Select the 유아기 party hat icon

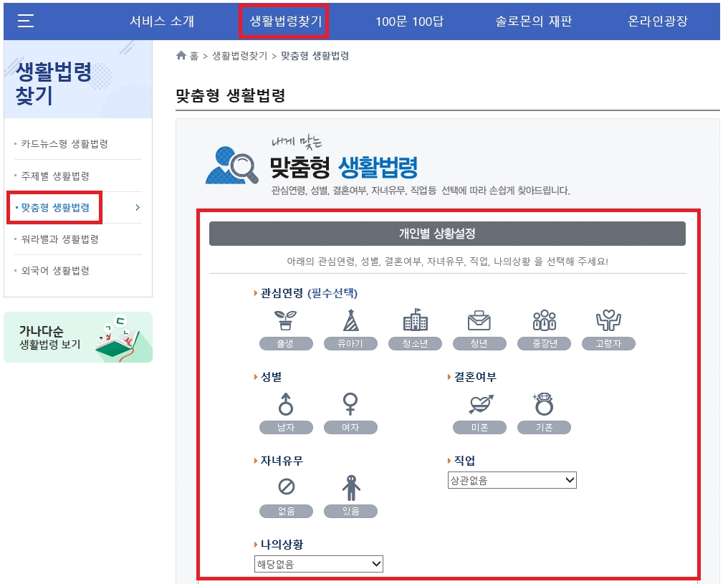click(350, 320)
